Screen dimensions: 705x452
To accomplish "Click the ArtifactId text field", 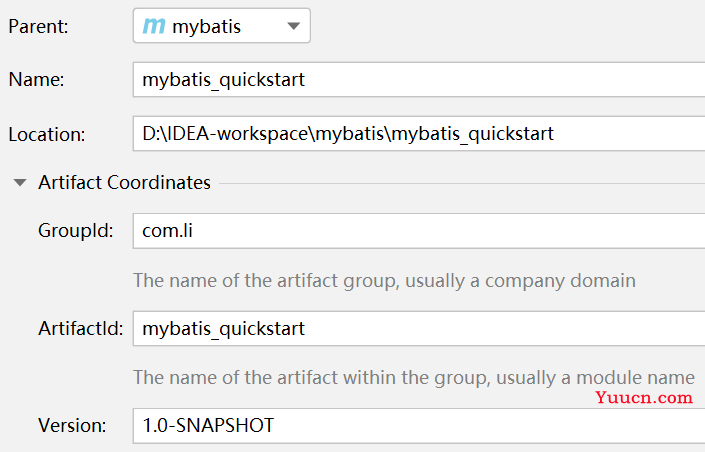I will 419,328.
